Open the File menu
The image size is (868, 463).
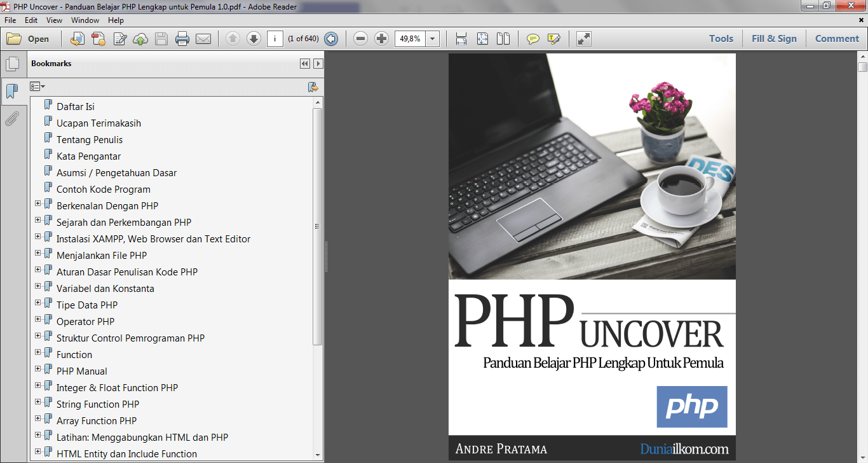tap(10, 20)
